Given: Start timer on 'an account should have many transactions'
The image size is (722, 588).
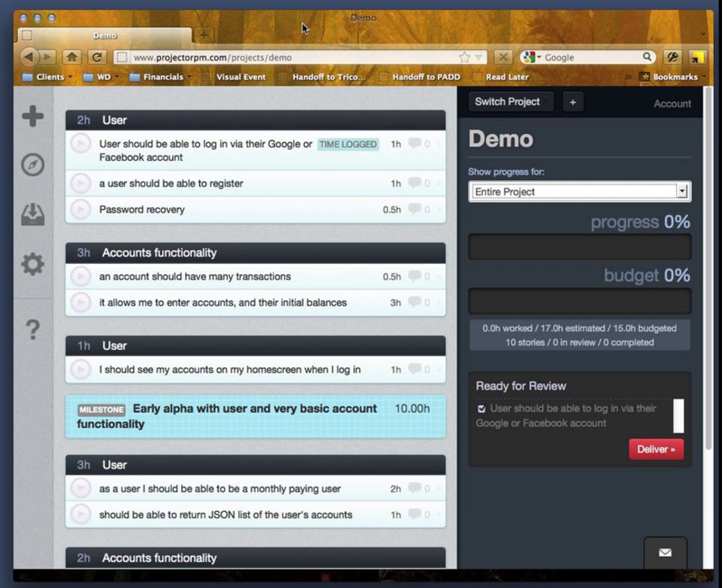Looking at the screenshot, I should [x=81, y=276].
